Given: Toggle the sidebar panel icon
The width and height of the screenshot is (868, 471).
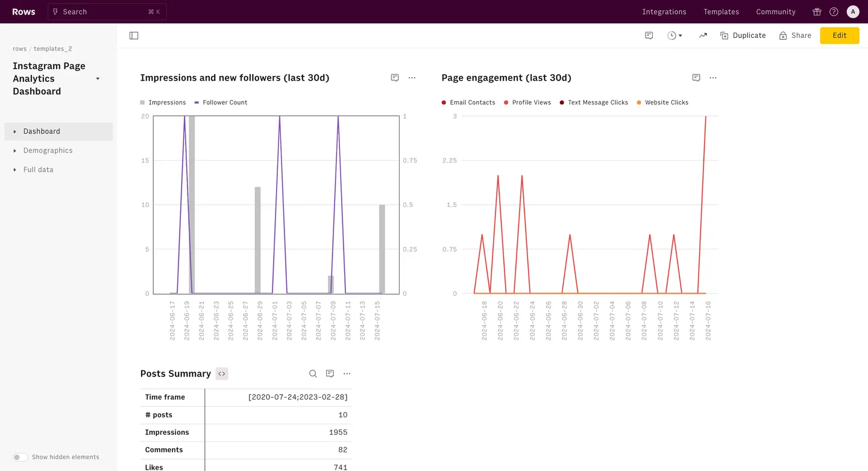Looking at the screenshot, I should point(134,36).
